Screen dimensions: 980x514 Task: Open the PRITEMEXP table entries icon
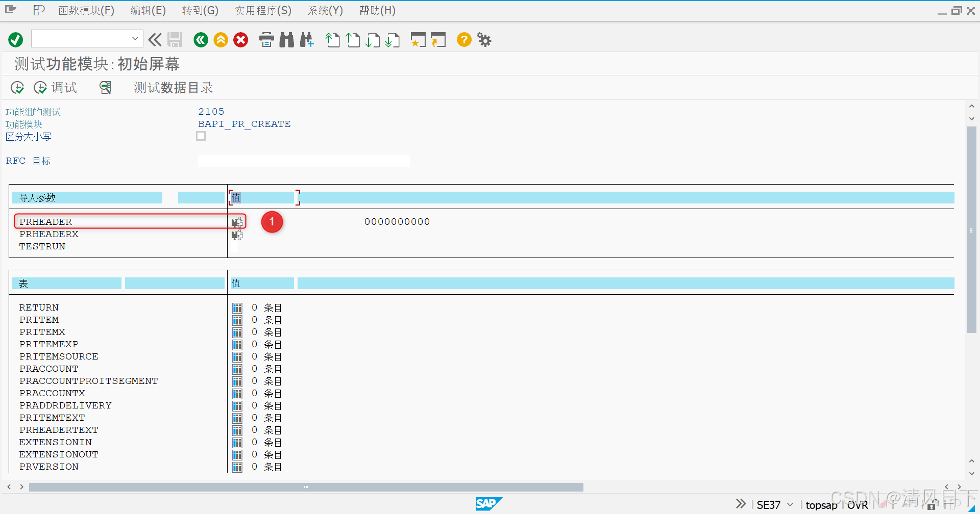click(x=237, y=345)
